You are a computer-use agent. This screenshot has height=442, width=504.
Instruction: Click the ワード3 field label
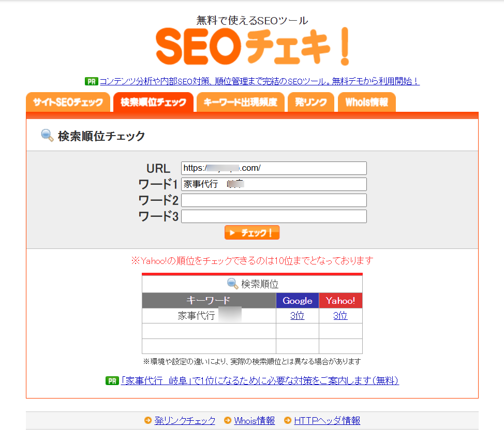[x=158, y=216]
